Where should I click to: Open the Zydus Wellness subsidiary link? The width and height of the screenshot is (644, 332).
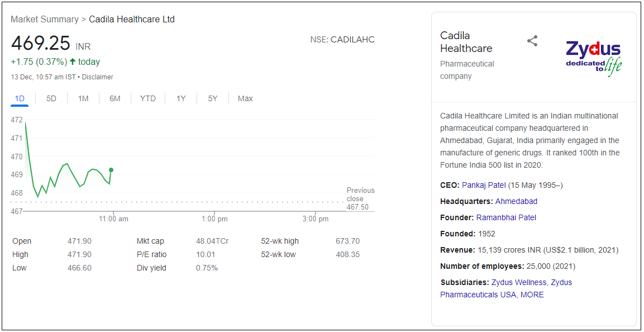(x=519, y=282)
